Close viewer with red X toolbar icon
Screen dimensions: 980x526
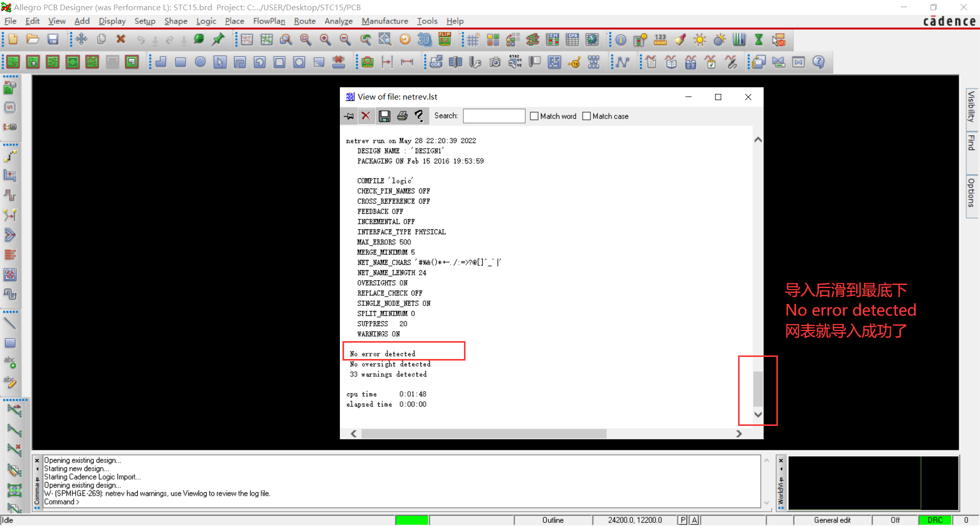point(365,116)
